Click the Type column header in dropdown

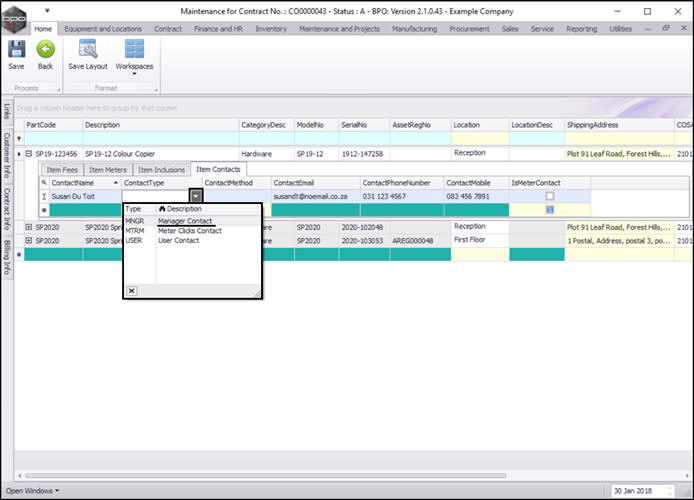pyautogui.click(x=139, y=208)
